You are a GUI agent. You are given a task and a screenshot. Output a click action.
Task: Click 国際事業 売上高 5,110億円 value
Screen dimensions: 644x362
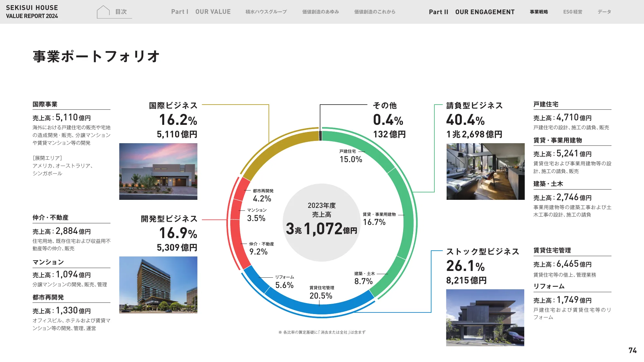pyautogui.click(x=62, y=117)
